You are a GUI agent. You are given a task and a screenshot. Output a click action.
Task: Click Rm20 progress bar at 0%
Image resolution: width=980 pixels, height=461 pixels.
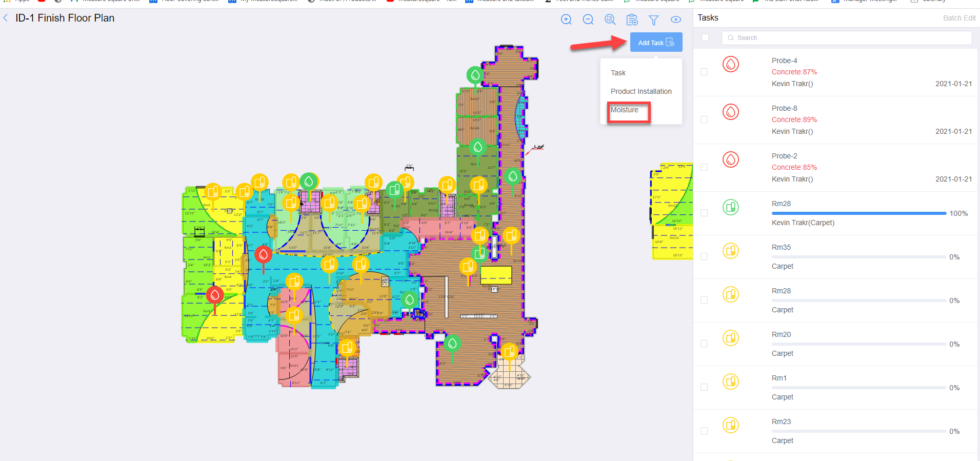tap(859, 344)
